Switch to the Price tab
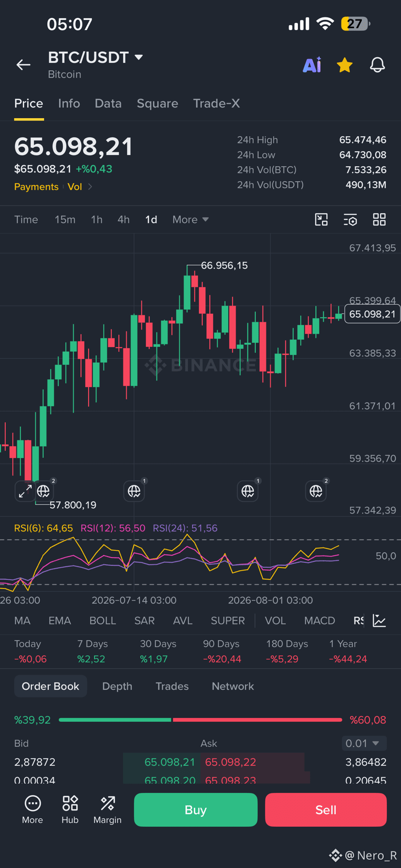Screen dimensions: 401x868 click(x=29, y=103)
